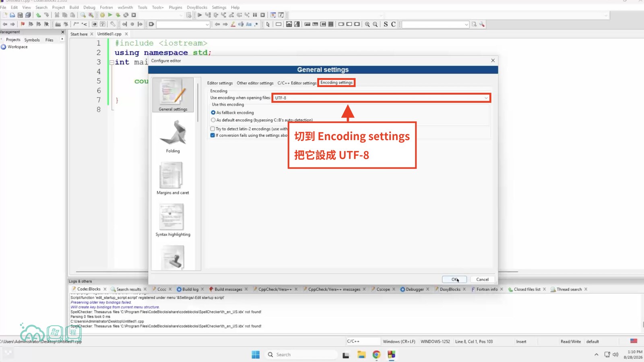The width and height of the screenshot is (644, 362).
Task: Click the Build and run icon
Action: tap(118, 15)
